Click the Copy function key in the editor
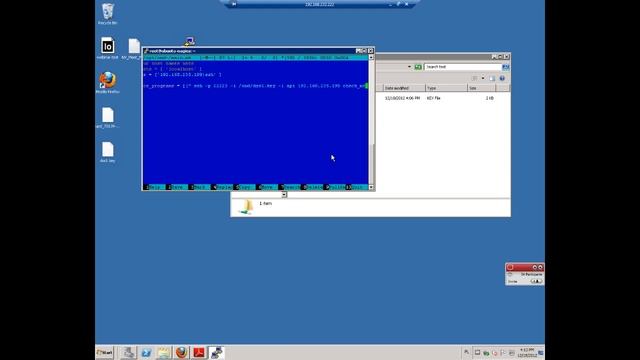The image size is (640, 360). click(x=244, y=187)
